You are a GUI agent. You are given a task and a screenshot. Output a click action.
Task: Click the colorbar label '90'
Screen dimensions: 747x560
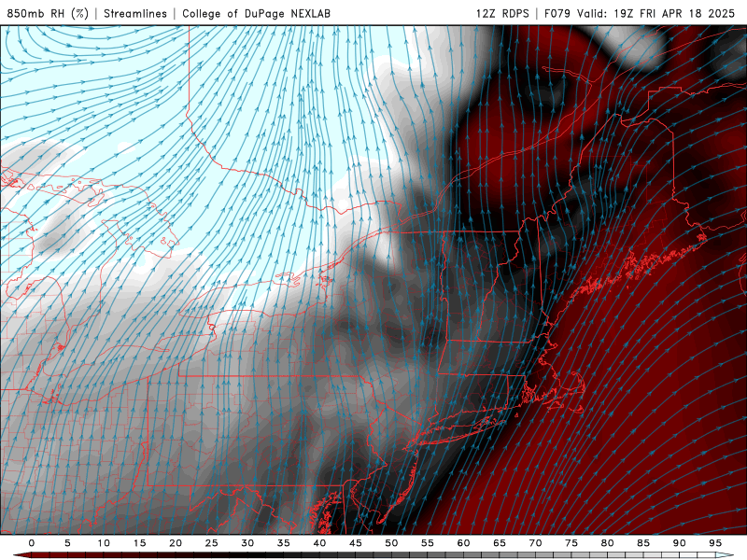click(680, 543)
